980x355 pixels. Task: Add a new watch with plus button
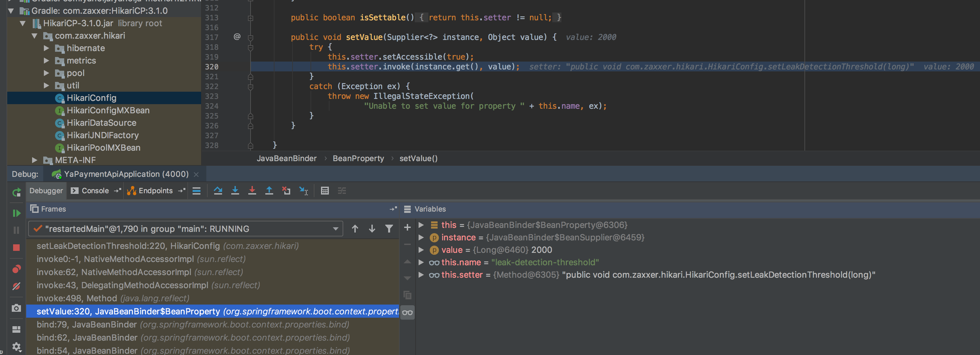point(407,228)
